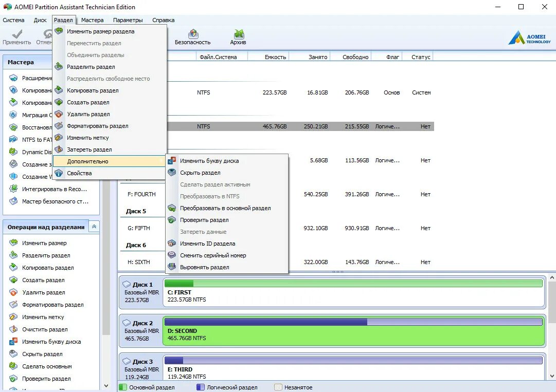The width and height of the screenshot is (556, 392).
Task: Collapse the Операции над разделами panel
Action: (x=94, y=227)
